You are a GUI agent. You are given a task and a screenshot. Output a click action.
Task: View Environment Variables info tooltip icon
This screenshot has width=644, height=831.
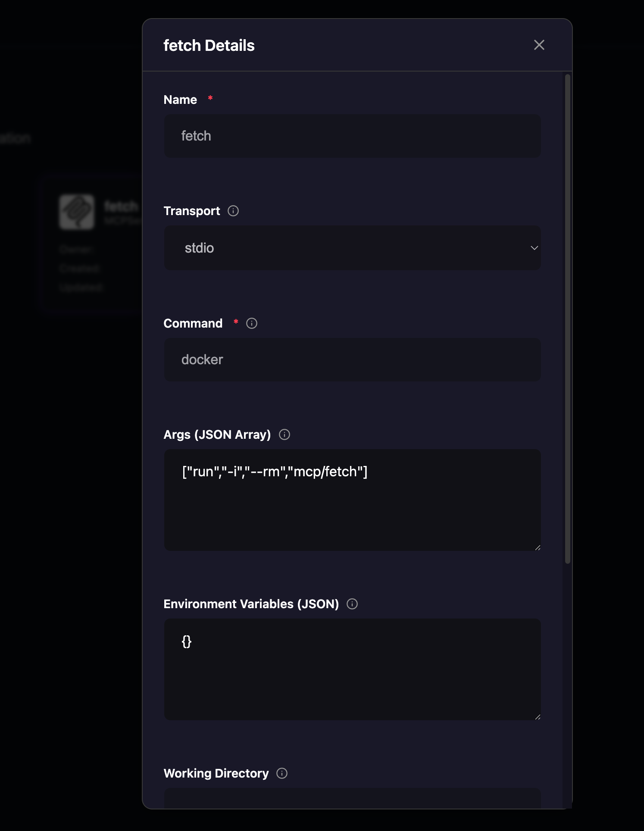[353, 604]
